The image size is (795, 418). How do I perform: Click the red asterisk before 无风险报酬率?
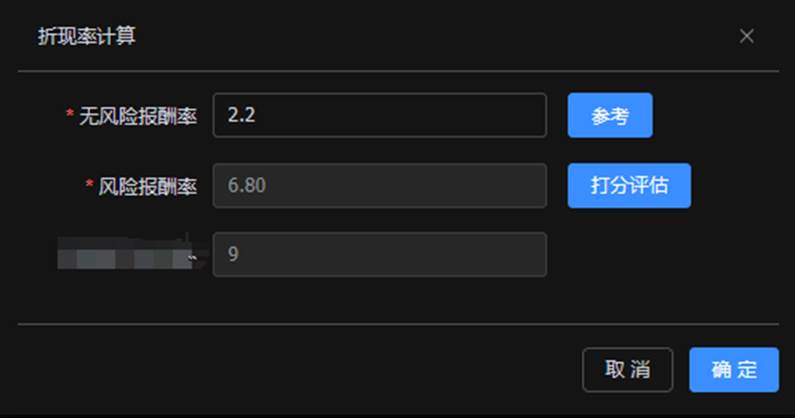[x=70, y=116]
